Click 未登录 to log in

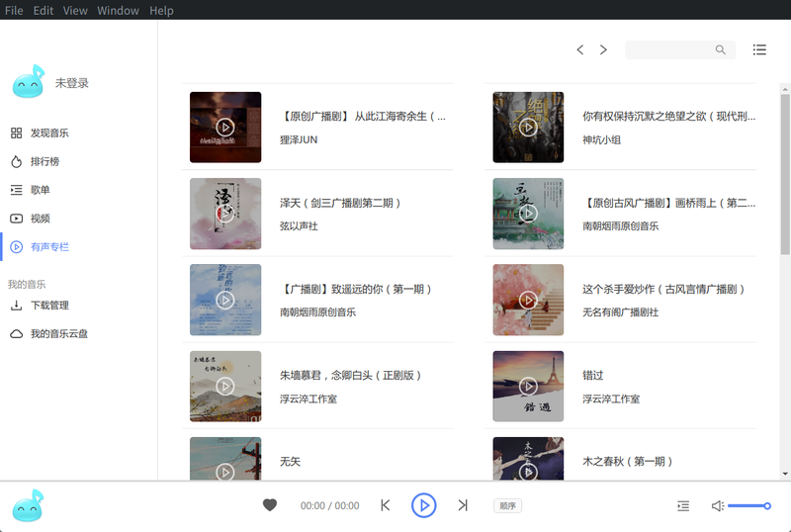point(72,83)
